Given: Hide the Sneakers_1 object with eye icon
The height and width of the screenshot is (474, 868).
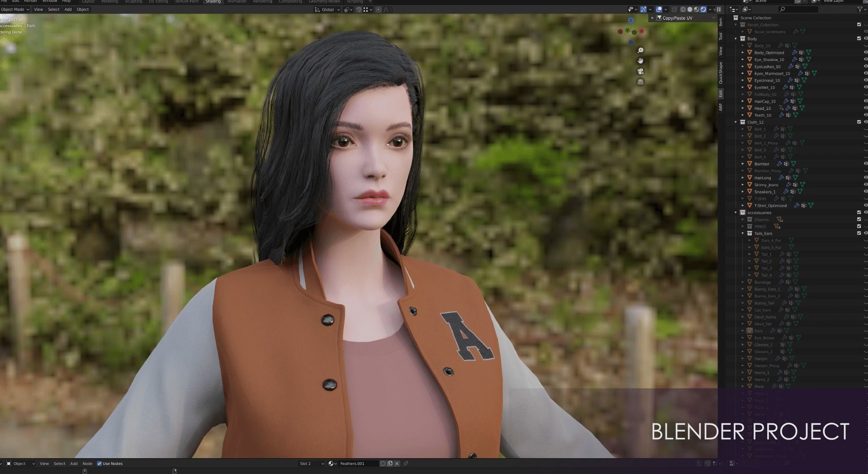Looking at the screenshot, I should tap(866, 192).
